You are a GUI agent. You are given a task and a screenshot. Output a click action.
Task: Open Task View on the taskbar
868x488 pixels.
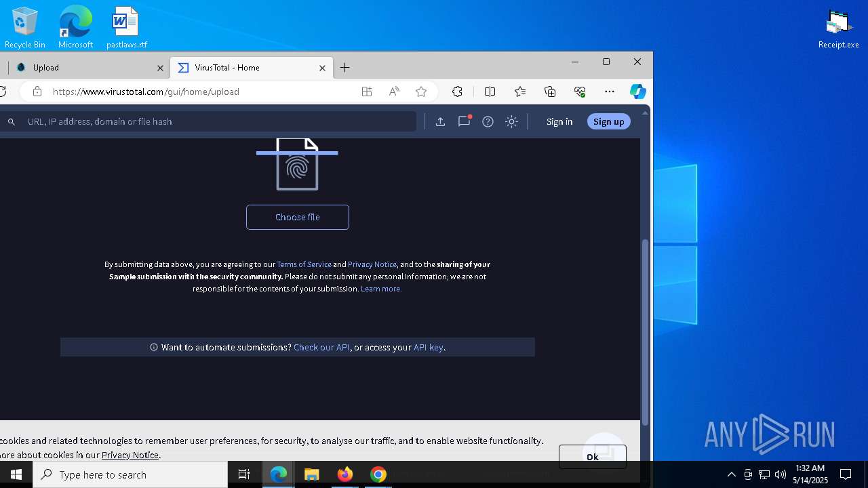point(244,474)
